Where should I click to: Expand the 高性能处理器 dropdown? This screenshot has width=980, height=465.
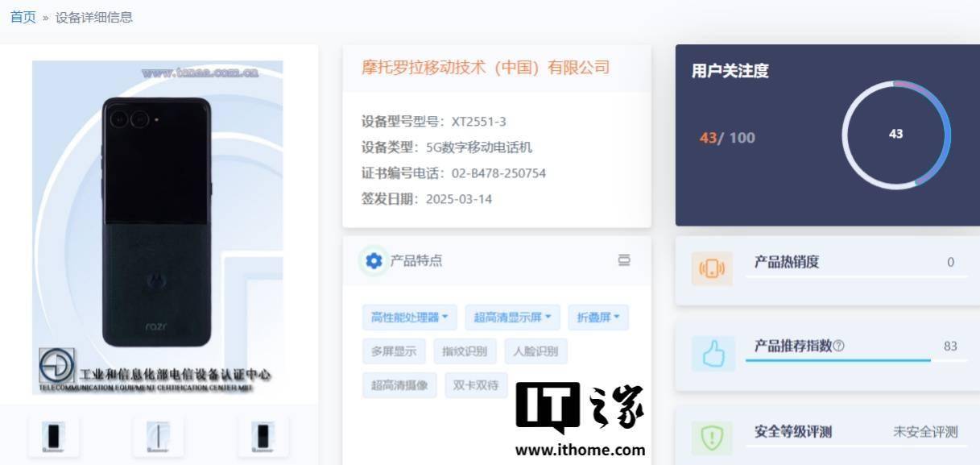(x=408, y=317)
